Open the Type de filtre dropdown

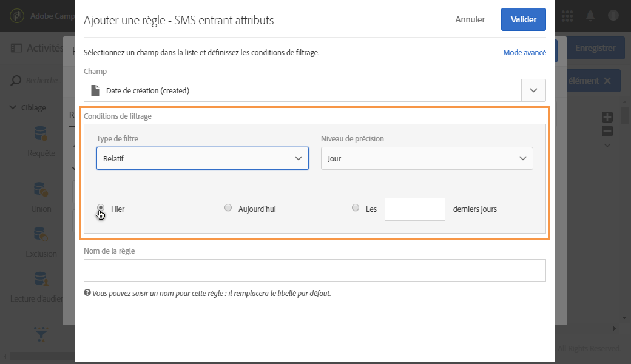202,158
